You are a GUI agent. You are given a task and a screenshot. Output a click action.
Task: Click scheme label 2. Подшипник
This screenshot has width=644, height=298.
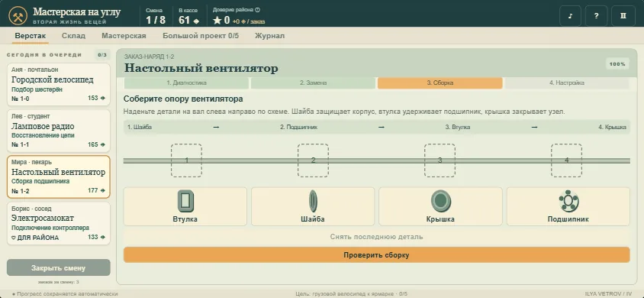(x=298, y=128)
